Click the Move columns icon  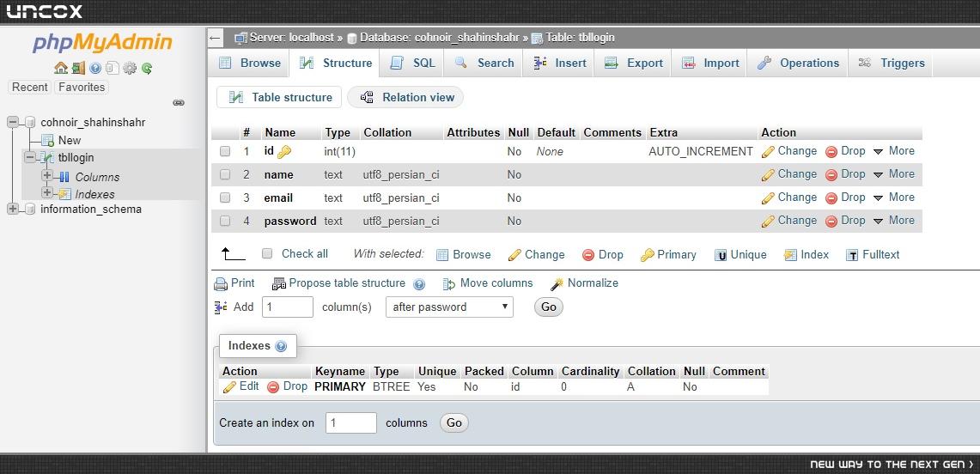449,284
